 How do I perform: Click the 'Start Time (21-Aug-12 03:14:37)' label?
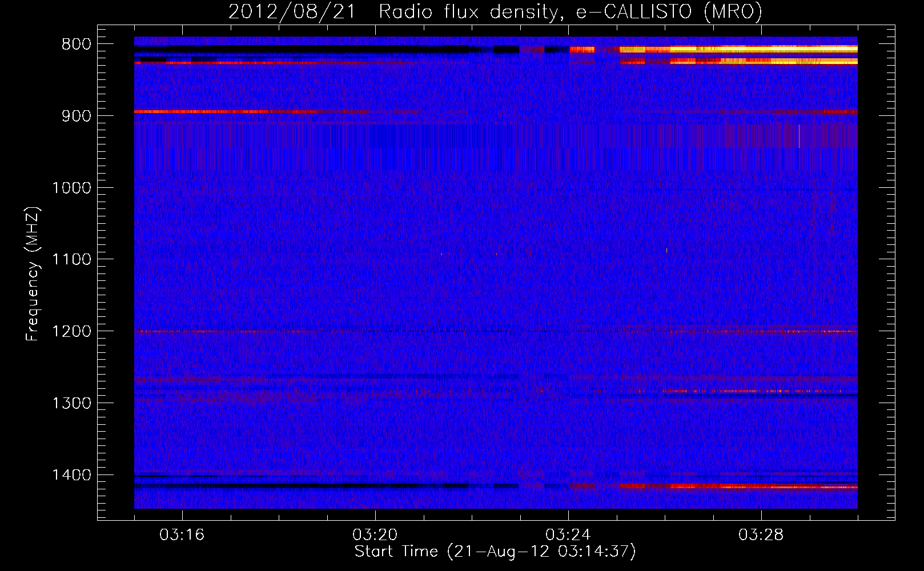pos(495,552)
